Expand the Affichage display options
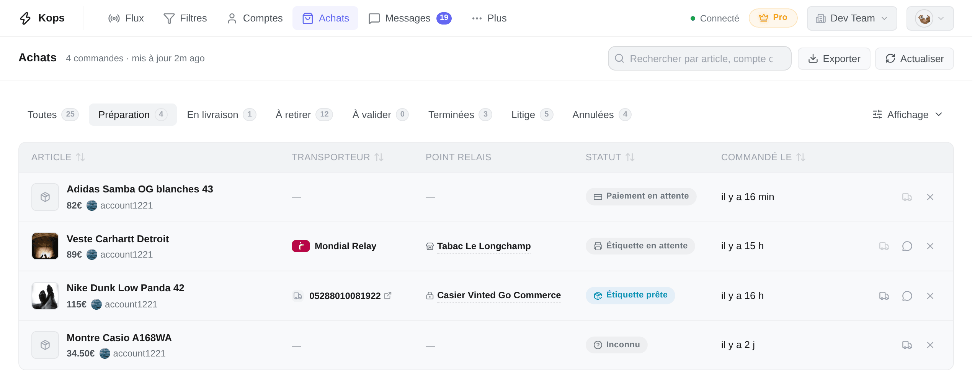Image resolution: width=980 pixels, height=381 pixels. [907, 115]
